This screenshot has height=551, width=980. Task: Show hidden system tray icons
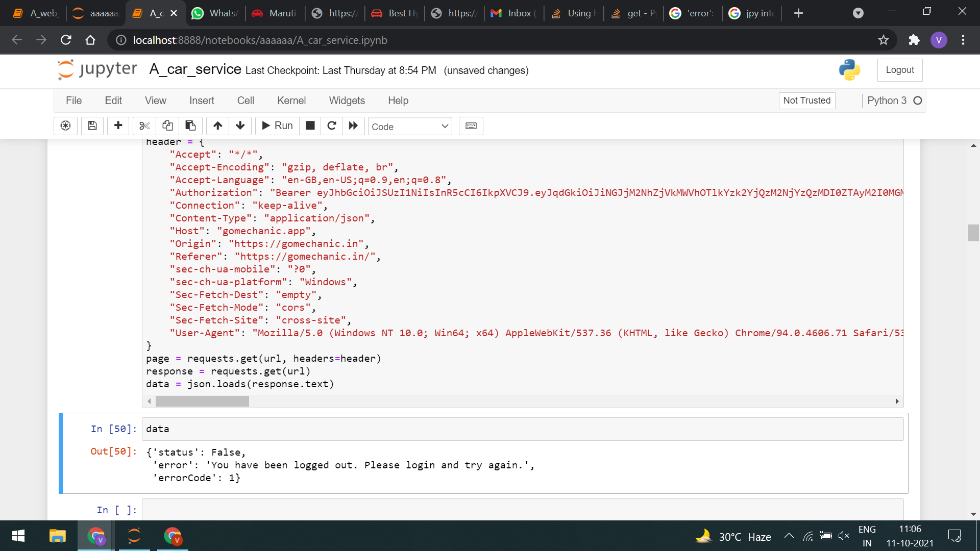(x=789, y=536)
